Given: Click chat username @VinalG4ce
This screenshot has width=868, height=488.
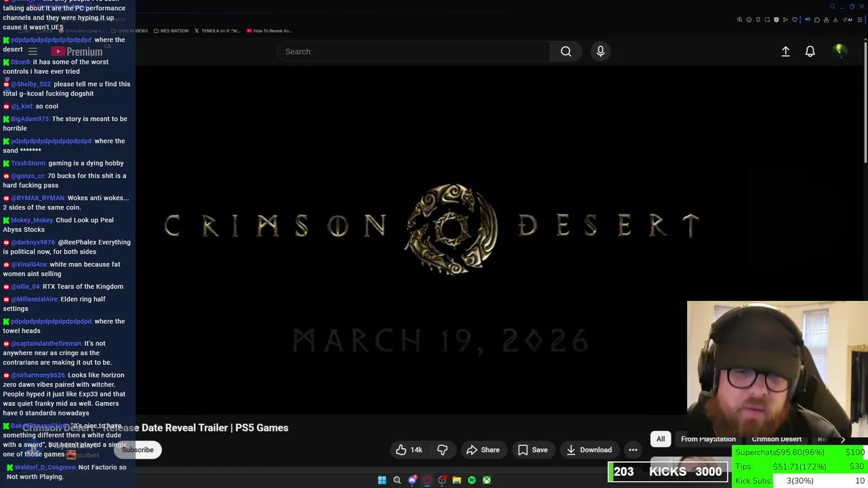Looking at the screenshot, I should (x=29, y=264).
